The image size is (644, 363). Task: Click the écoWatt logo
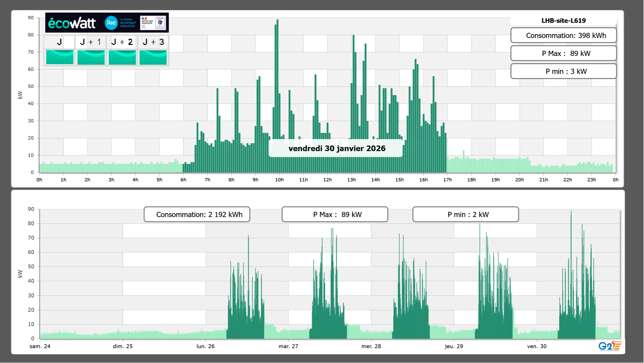72,23
